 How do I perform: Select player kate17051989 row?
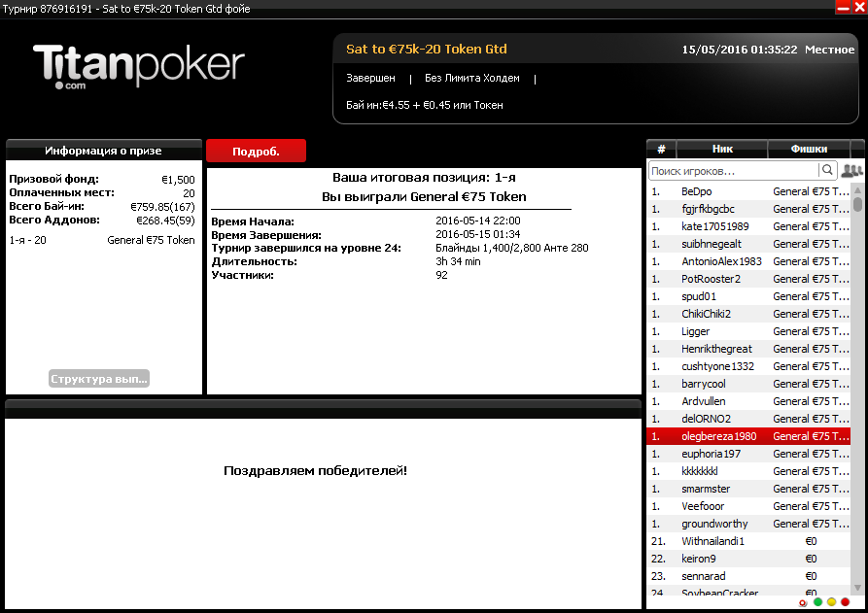748,226
